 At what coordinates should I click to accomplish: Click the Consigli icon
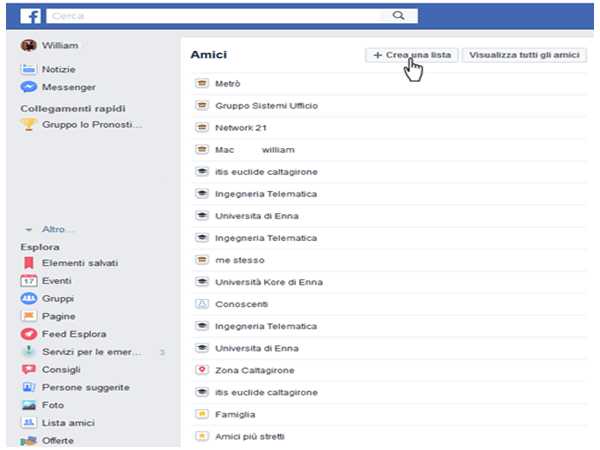[x=28, y=369]
